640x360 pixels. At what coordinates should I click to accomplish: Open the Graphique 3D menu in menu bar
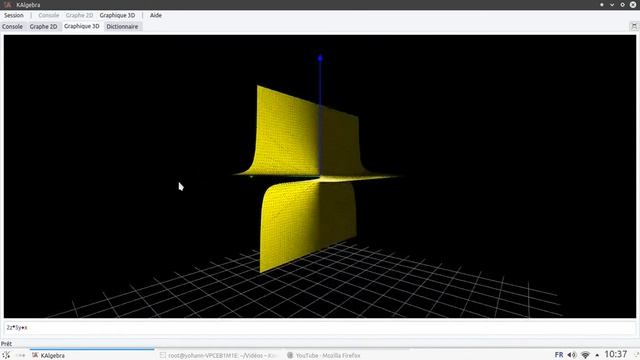coord(117,15)
